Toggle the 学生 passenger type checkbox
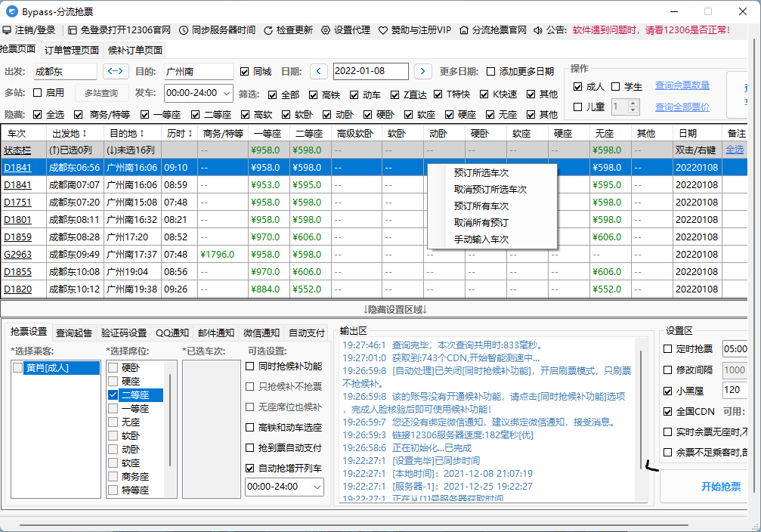The image size is (761, 532). coord(615,86)
